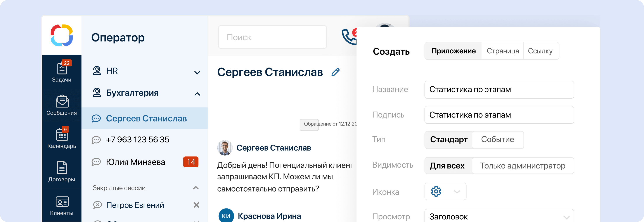Click the КИ avatar of Краснова Ирина
This screenshot has width=644, height=222.
[x=226, y=215]
